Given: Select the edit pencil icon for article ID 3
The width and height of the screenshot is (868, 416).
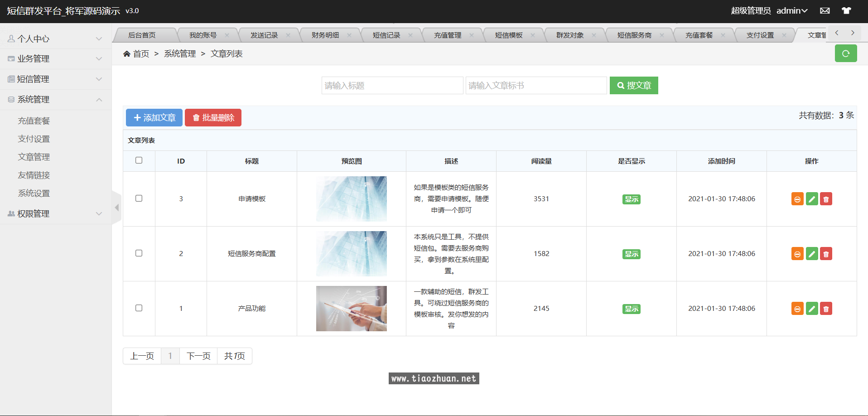Looking at the screenshot, I should [x=811, y=198].
